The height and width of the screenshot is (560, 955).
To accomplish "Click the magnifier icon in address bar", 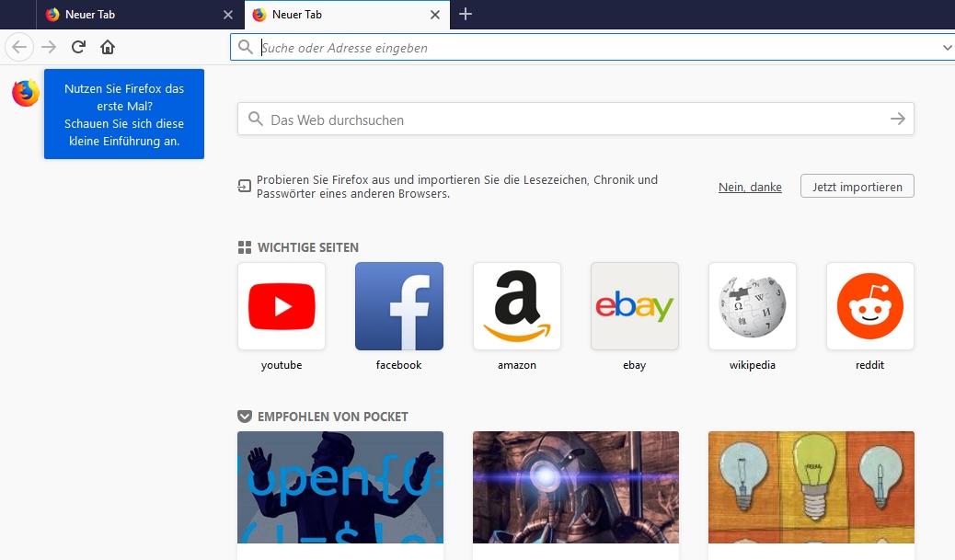I will point(246,48).
